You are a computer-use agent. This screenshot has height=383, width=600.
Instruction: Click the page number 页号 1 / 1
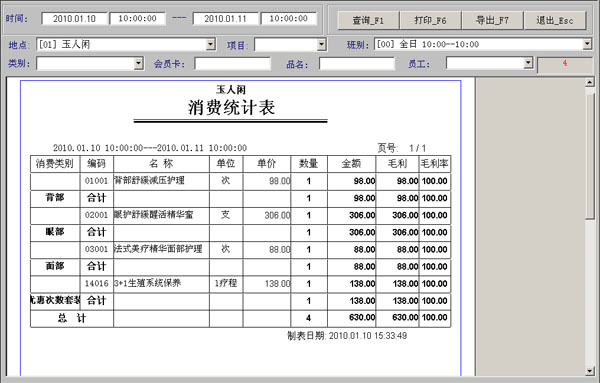point(402,148)
